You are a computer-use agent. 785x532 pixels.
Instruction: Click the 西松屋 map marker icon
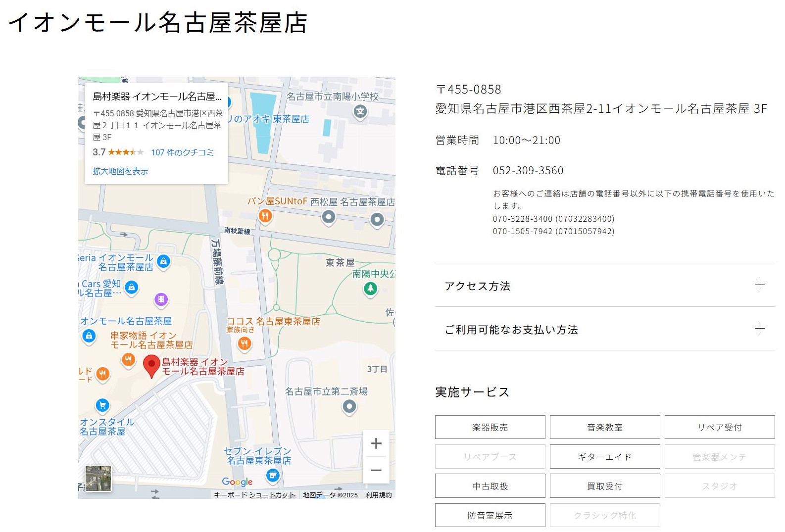[329, 217]
